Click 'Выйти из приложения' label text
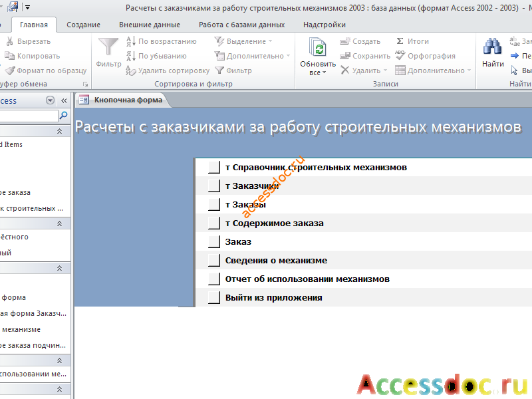This screenshot has width=532, height=399. click(x=274, y=298)
